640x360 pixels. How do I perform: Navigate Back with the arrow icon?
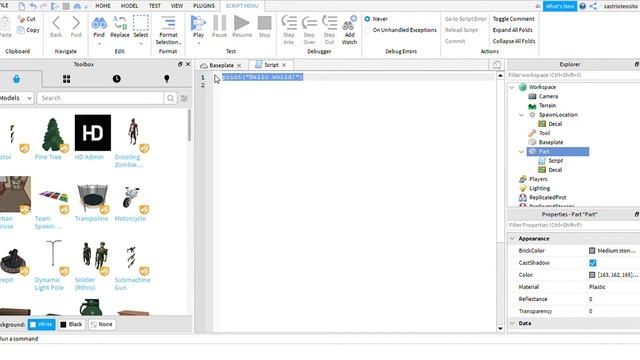56,23
